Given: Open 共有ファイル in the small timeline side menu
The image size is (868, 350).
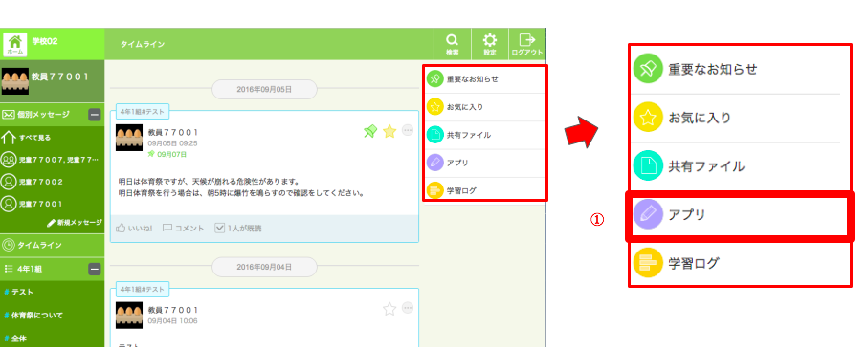Looking at the screenshot, I should (x=485, y=135).
